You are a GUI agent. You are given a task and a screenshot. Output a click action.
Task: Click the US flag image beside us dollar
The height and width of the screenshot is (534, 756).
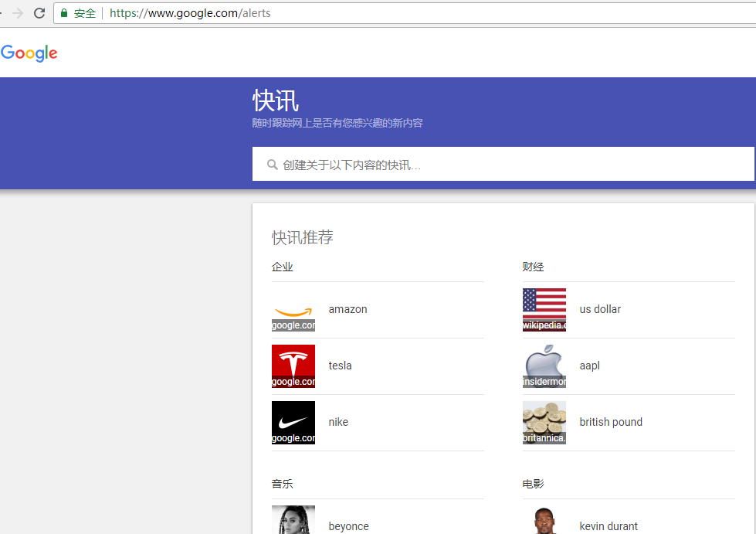click(x=544, y=309)
